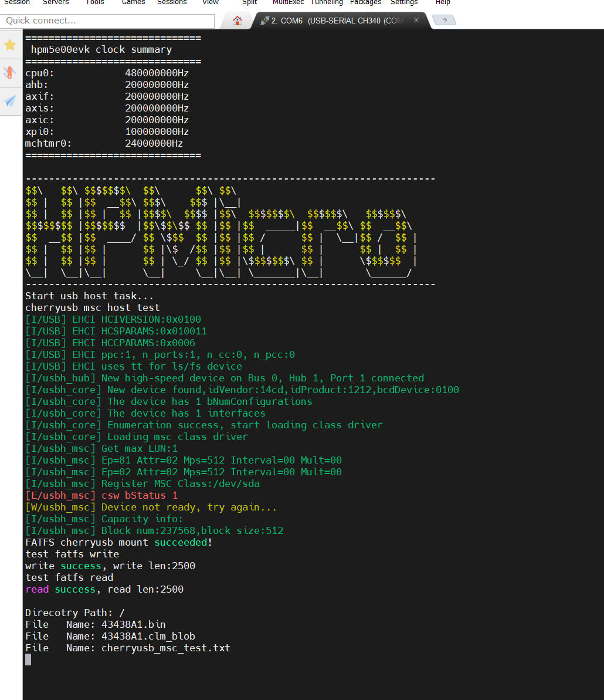The height and width of the screenshot is (700, 604).
Task: Open the MultiExec toolbar item
Action: point(288,2)
